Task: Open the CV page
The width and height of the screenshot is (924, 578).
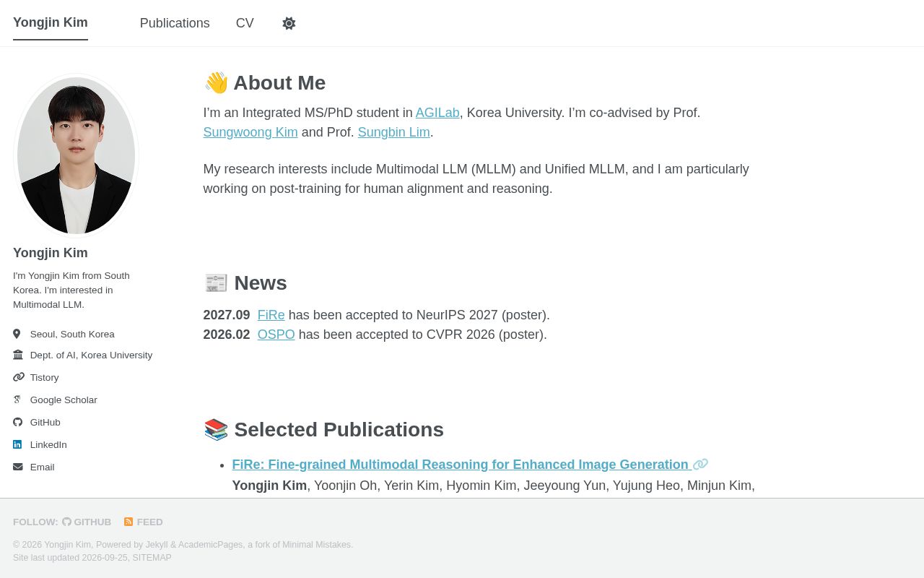Action: click(245, 23)
